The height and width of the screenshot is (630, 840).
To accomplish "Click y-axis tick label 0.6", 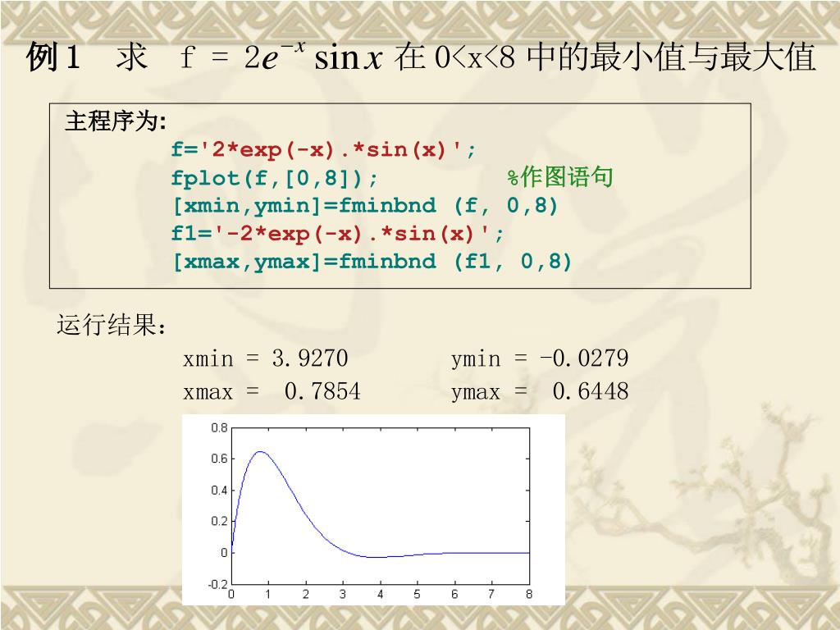I will coord(219,459).
